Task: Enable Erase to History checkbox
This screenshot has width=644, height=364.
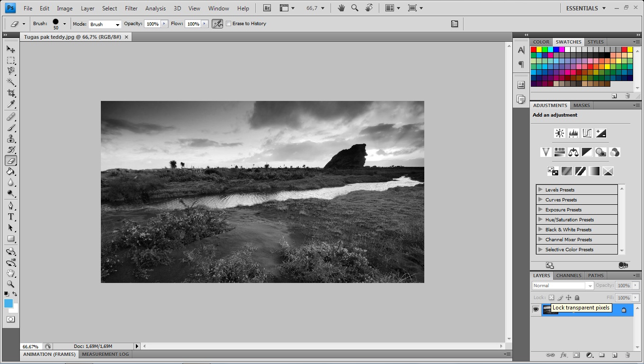Action: pos(229,24)
